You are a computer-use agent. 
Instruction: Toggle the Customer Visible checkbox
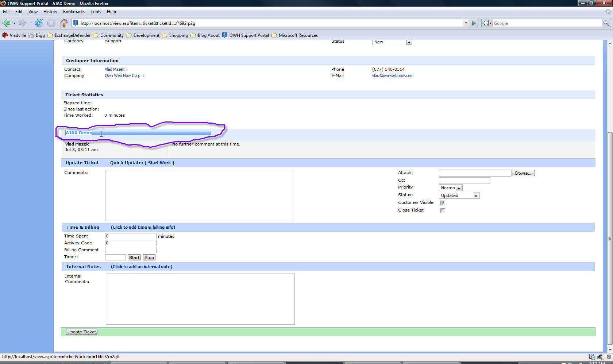click(x=443, y=203)
